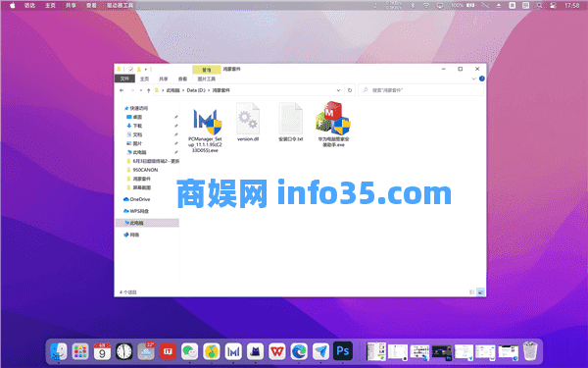Open the 图片工具 ribbon tab
The image size is (588, 368).
pyautogui.click(x=206, y=79)
